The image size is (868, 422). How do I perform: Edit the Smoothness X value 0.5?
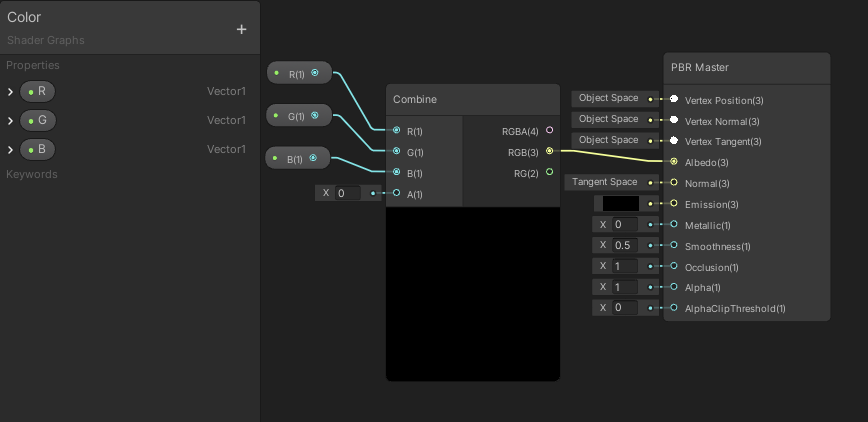pyautogui.click(x=624, y=245)
